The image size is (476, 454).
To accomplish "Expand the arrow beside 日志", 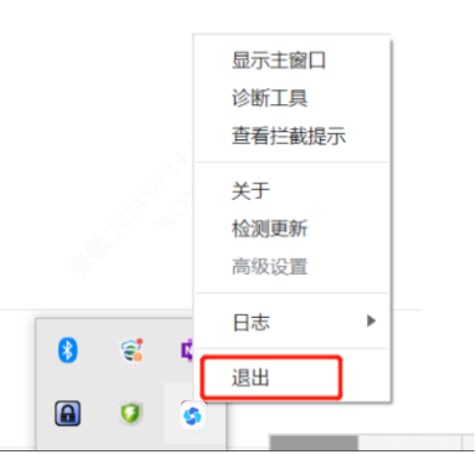I will [x=371, y=321].
